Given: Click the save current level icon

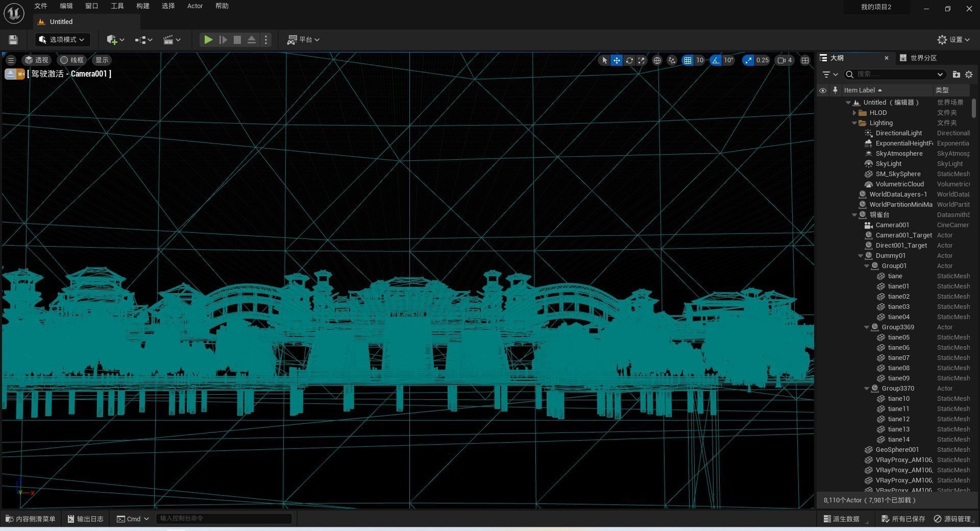Looking at the screenshot, I should pos(13,39).
